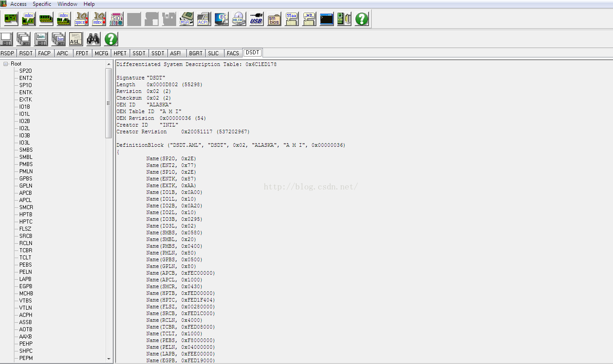Open the MP table window icon
Screen dimensions: 613x364
[309, 19]
